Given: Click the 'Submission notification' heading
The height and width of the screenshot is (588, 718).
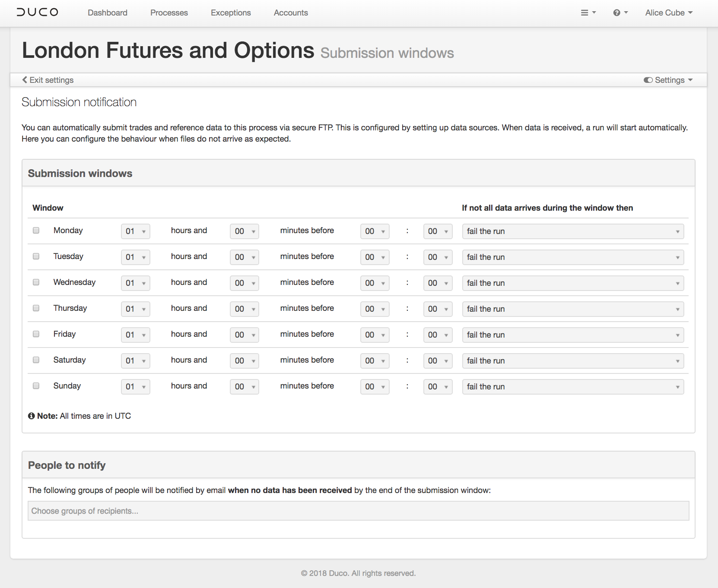Looking at the screenshot, I should (79, 102).
